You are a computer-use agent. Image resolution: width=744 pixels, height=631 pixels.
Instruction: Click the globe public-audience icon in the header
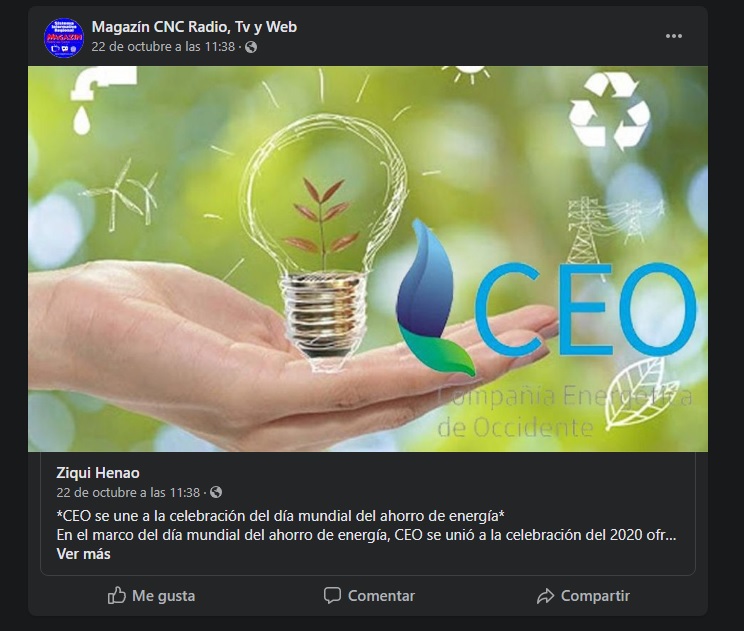tap(251, 47)
